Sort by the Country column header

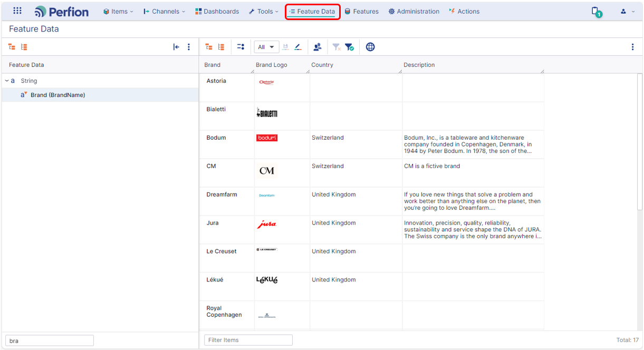322,65
